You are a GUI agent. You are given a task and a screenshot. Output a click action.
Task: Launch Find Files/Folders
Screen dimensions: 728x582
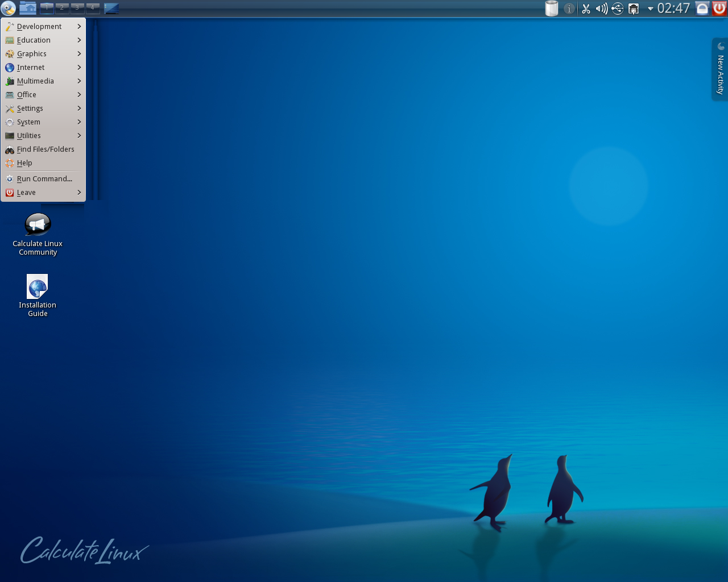click(x=43, y=149)
